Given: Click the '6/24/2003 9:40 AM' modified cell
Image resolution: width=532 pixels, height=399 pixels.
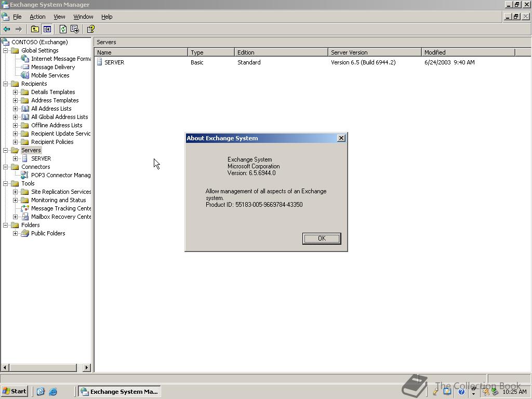Looking at the screenshot, I should (449, 62).
